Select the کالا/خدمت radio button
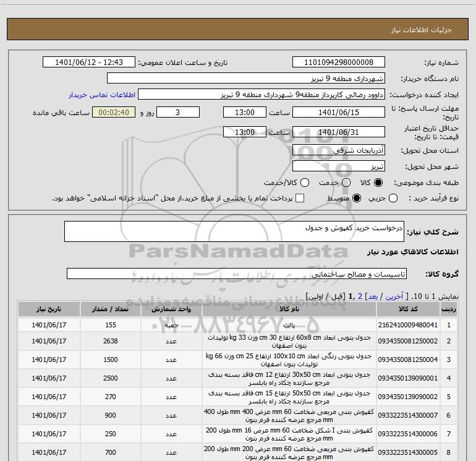This screenshot has width=476, height=461. (x=305, y=183)
